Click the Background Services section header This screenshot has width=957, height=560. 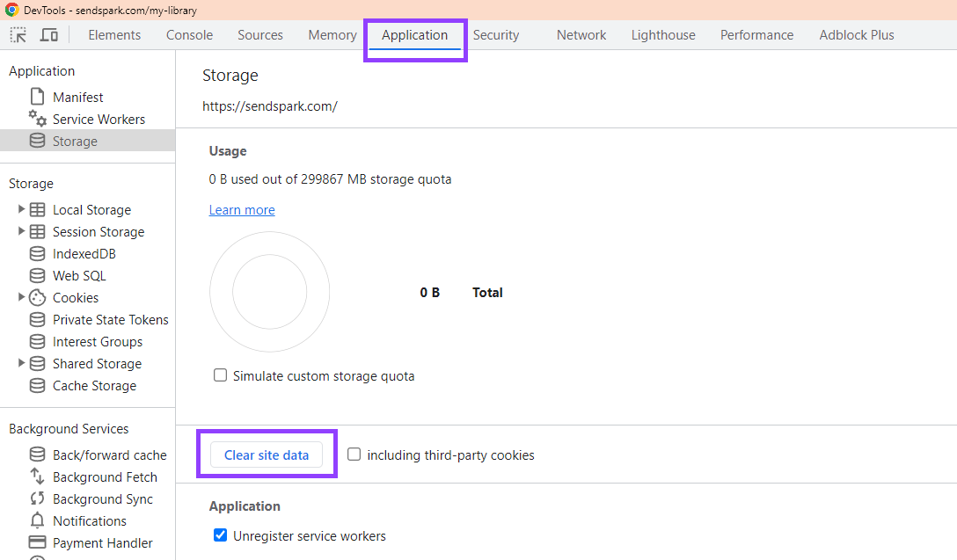click(x=69, y=429)
